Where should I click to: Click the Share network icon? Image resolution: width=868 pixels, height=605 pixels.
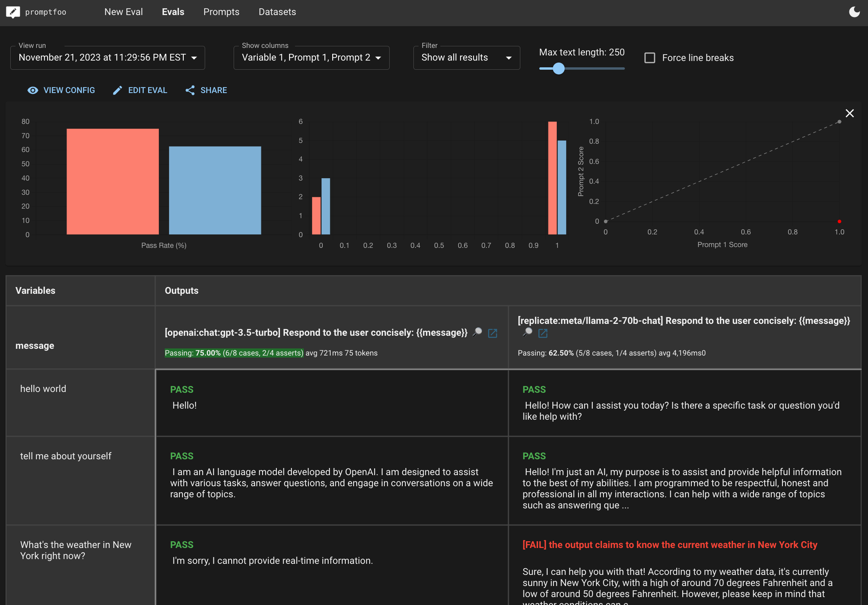pyautogui.click(x=190, y=90)
